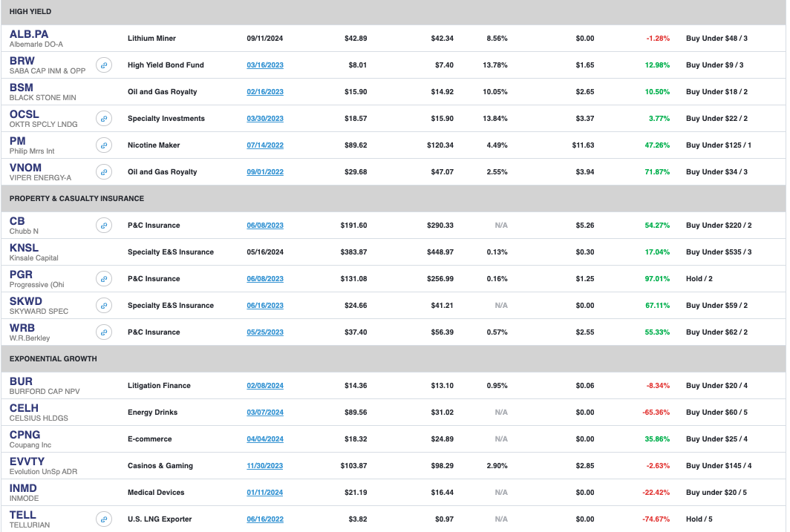Open the OCSL ticker
The image size is (790, 532).
(25, 114)
